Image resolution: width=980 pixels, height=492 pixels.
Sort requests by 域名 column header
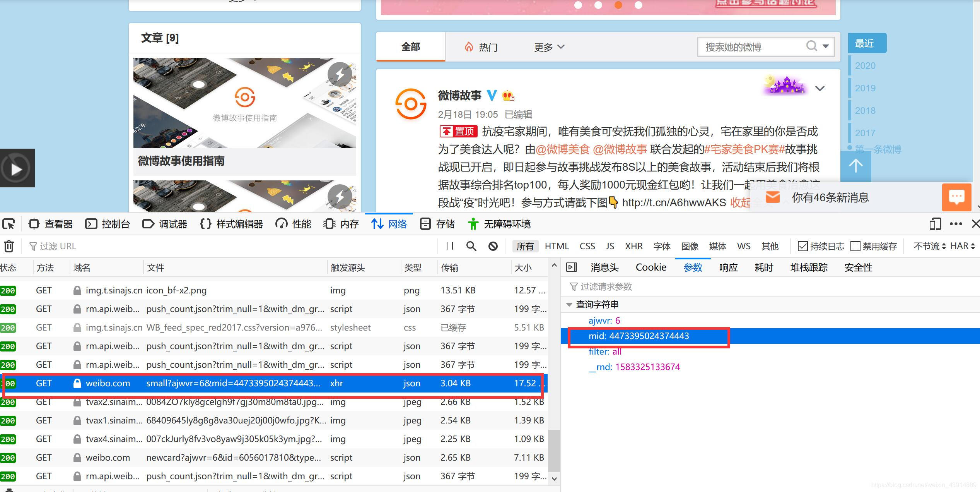[106, 267]
